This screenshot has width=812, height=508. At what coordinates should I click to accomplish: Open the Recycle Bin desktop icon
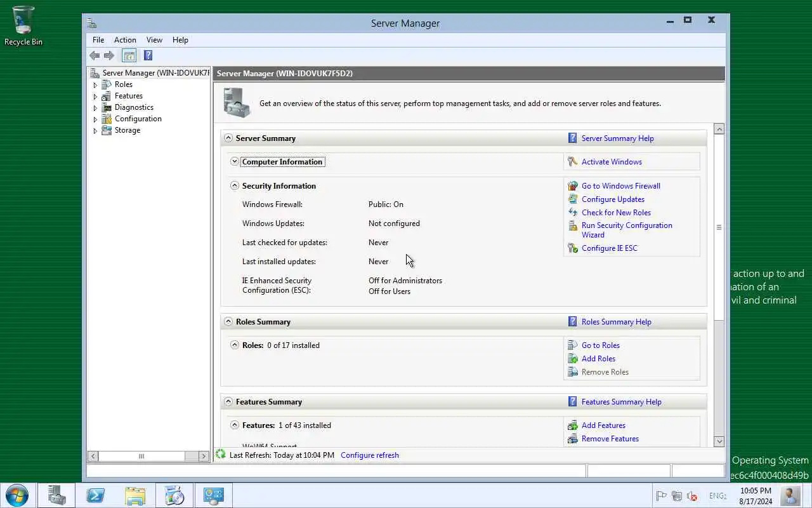[x=23, y=26]
